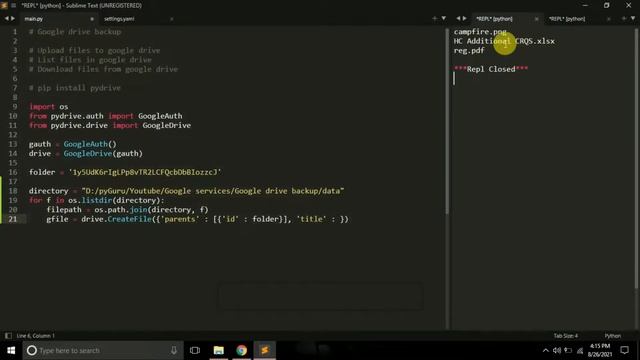Open the battery status icon in tray
640x360 pixels.
point(568,350)
